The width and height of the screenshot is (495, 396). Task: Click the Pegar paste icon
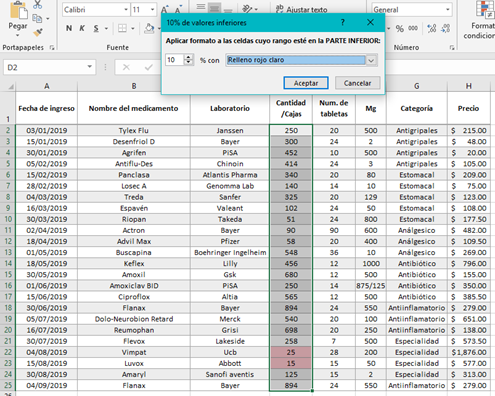pyautogui.click(x=18, y=10)
